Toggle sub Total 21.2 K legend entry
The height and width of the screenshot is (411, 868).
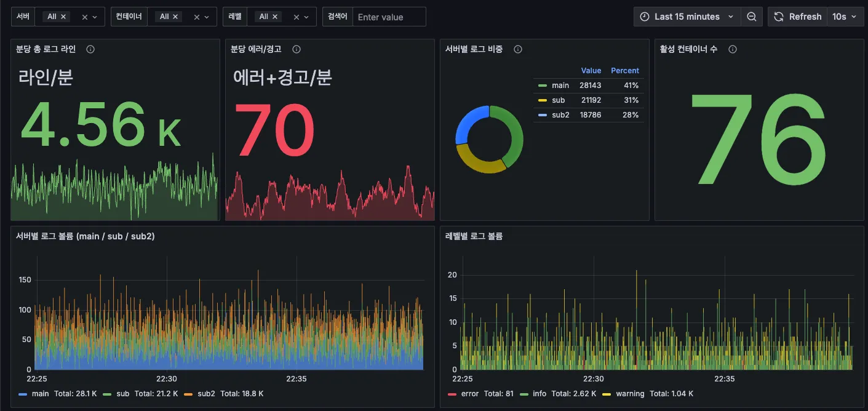141,394
